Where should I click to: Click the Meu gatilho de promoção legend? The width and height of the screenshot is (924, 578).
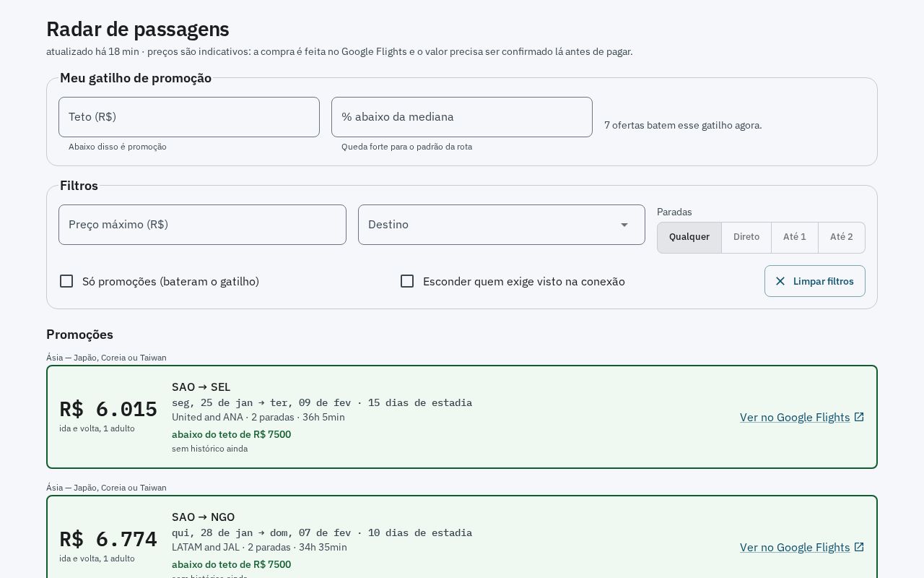coord(136,78)
